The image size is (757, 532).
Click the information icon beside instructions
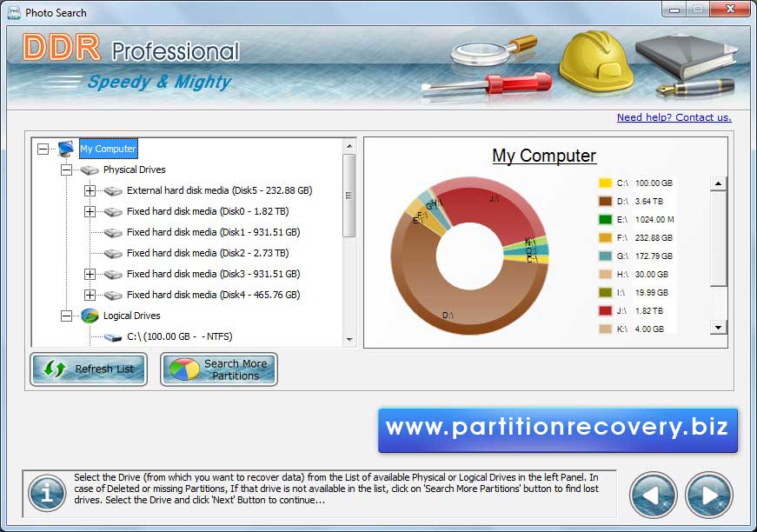click(47, 494)
